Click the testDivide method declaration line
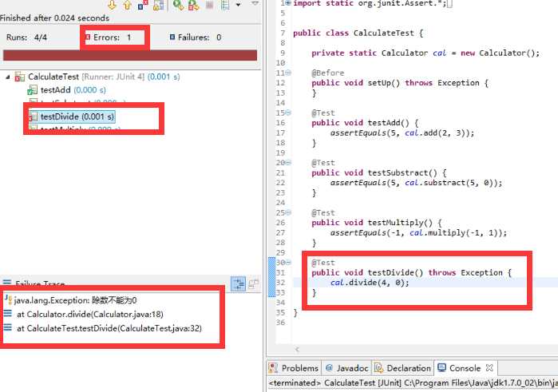Image resolution: width=558 pixels, height=392 pixels. [x=412, y=273]
